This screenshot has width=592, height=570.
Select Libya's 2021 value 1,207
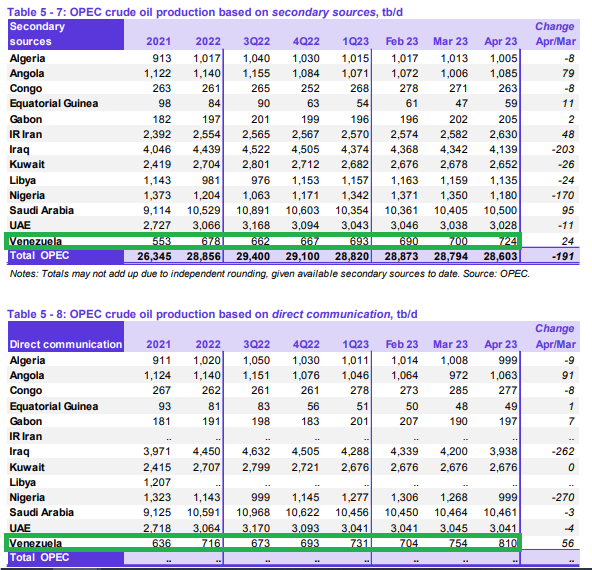click(157, 483)
